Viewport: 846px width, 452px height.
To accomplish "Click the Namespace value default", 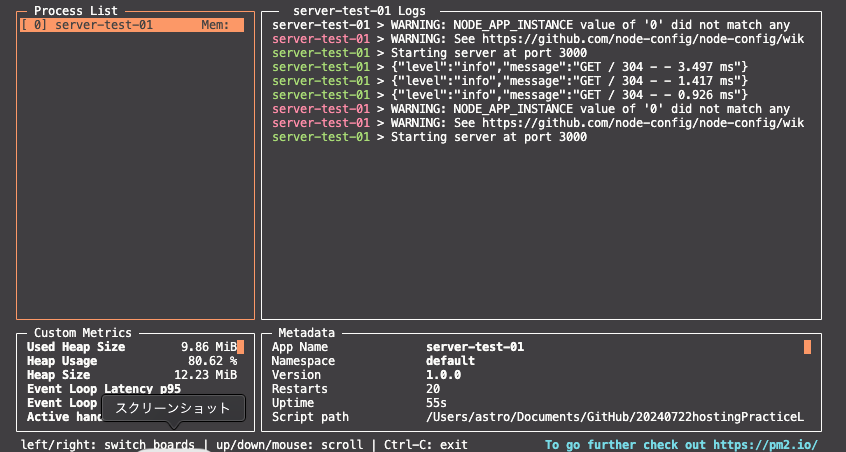I will (x=451, y=361).
